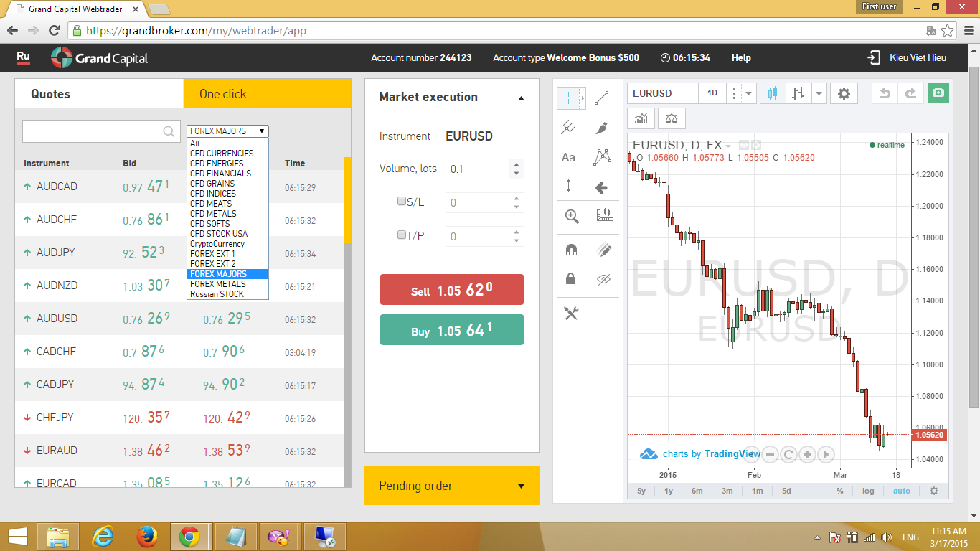Activate the magnifier zoom-in tool

[572, 216]
